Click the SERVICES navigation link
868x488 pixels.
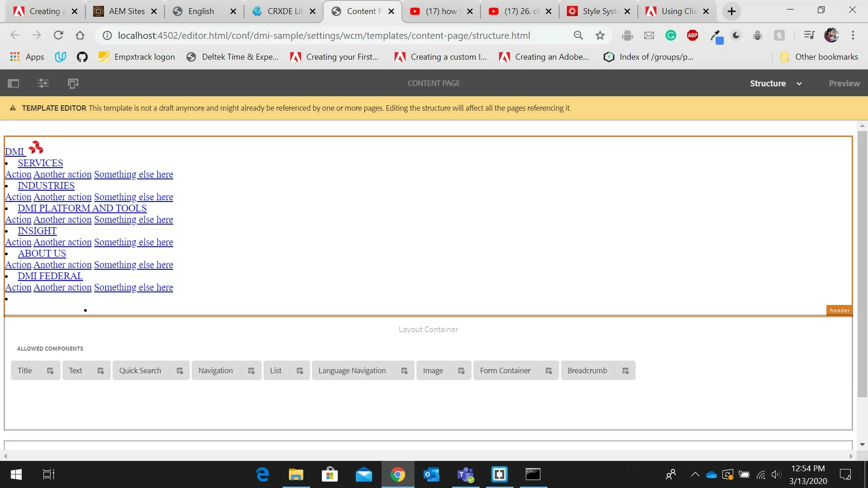coord(40,163)
